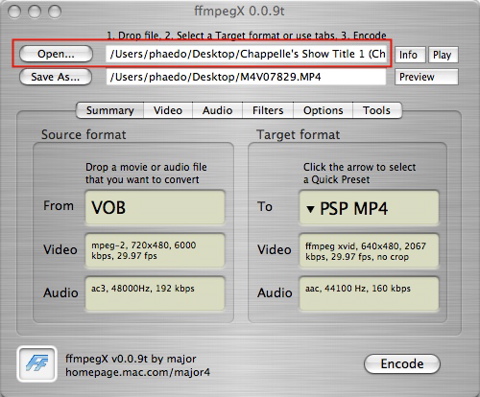Close the ffmpegX window
This screenshot has height=397, width=480.
(x=15, y=12)
